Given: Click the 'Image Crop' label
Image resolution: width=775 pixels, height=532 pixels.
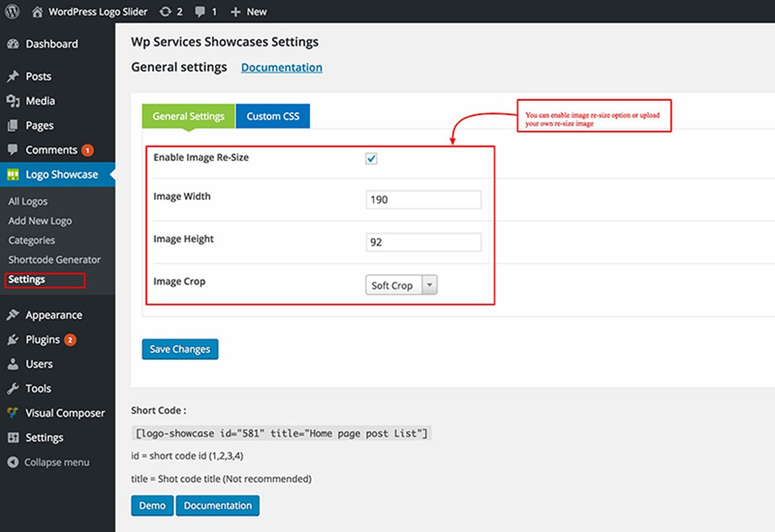Looking at the screenshot, I should pyautogui.click(x=180, y=281).
